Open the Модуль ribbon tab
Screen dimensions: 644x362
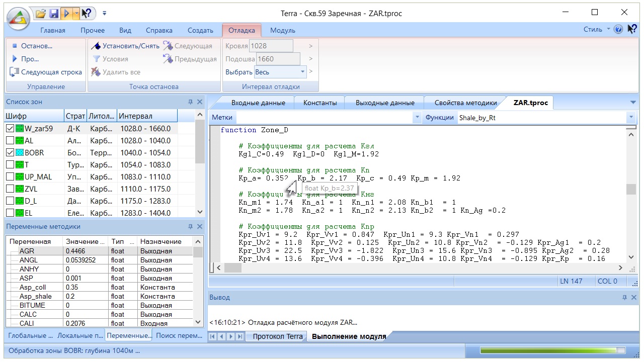click(282, 30)
